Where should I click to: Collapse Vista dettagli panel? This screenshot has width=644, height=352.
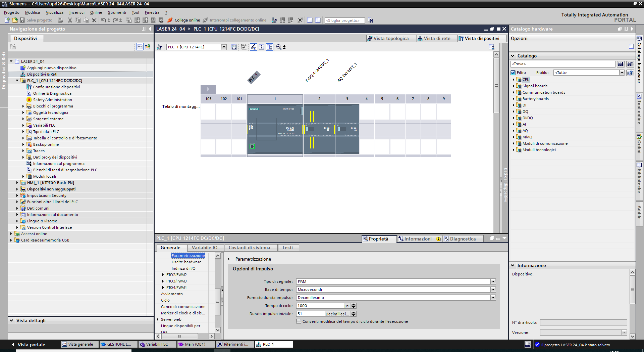11,320
